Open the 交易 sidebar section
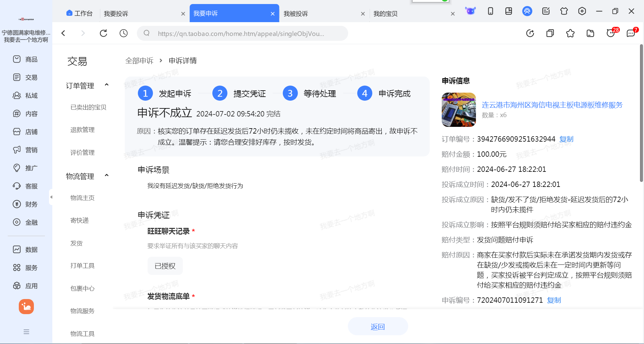The height and width of the screenshot is (344, 644). [25, 78]
